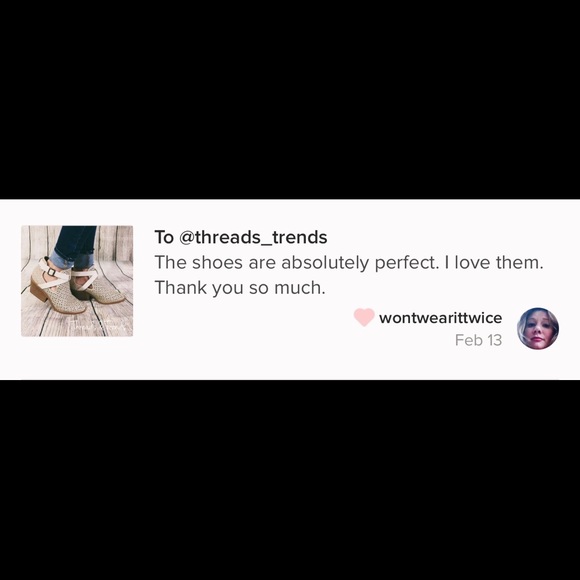580x580 pixels.
Task: Click the word 'absolutely' in the review
Action: [325, 263]
